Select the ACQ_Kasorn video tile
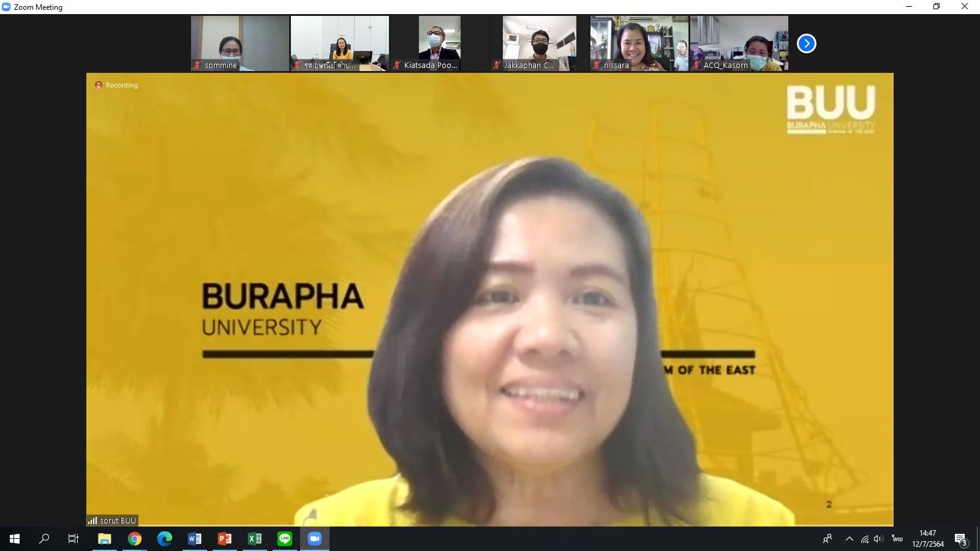This screenshot has width=980, height=551. (739, 43)
